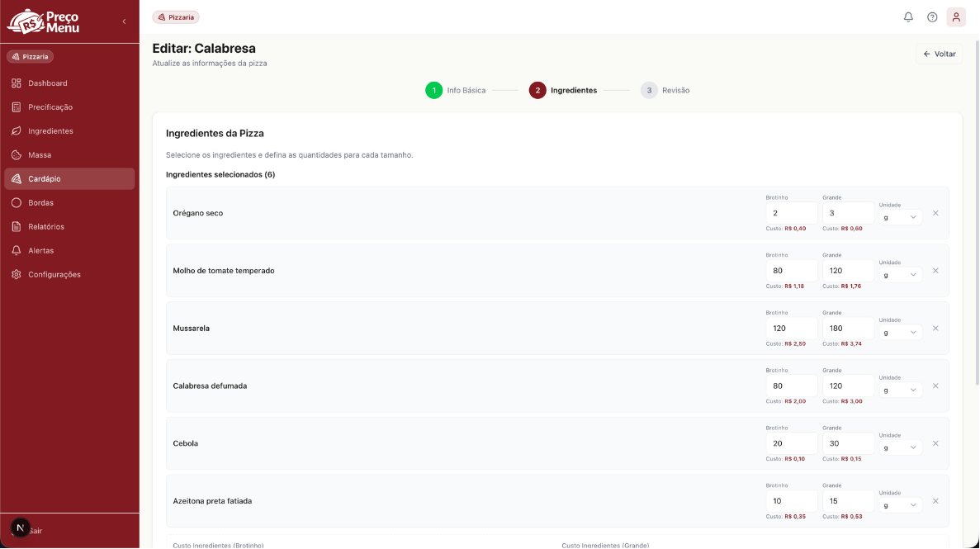Collapse the sidebar with the chevron
This screenshot has height=549, width=980.
pos(124,22)
